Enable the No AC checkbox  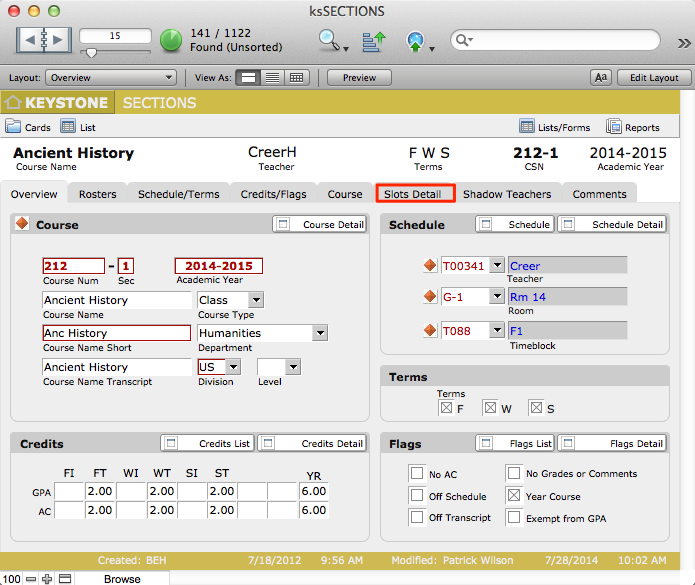click(417, 474)
